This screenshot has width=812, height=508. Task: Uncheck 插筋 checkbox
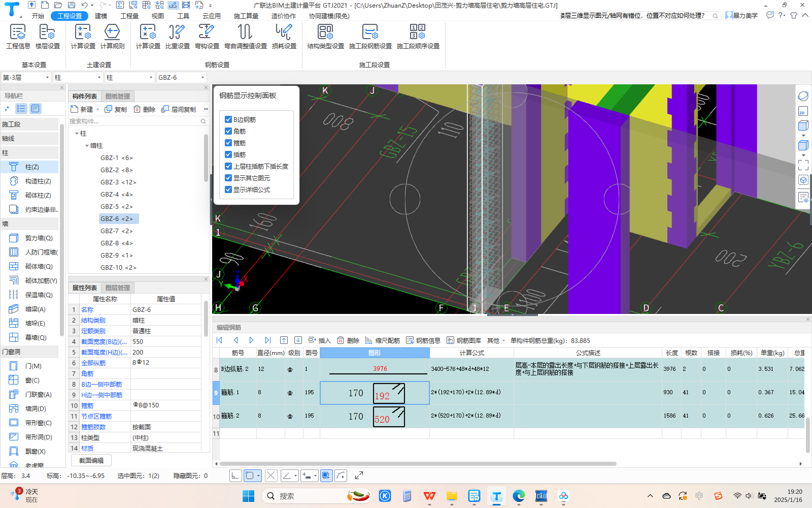click(228, 154)
